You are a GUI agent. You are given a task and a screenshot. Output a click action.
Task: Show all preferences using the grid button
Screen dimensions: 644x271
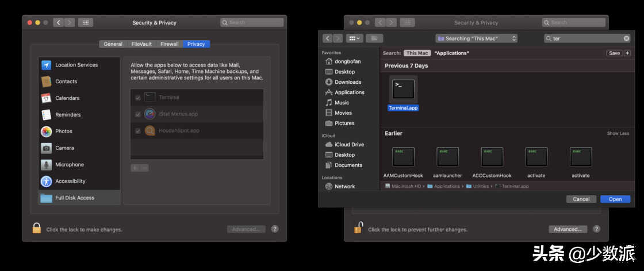[85, 22]
